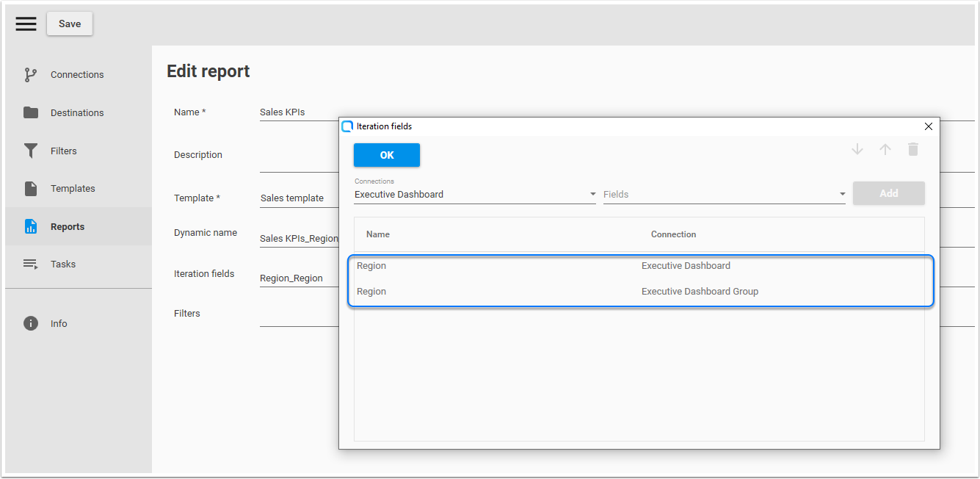Go to Destinations in the sidebar
The image size is (980, 479).
[x=77, y=112]
